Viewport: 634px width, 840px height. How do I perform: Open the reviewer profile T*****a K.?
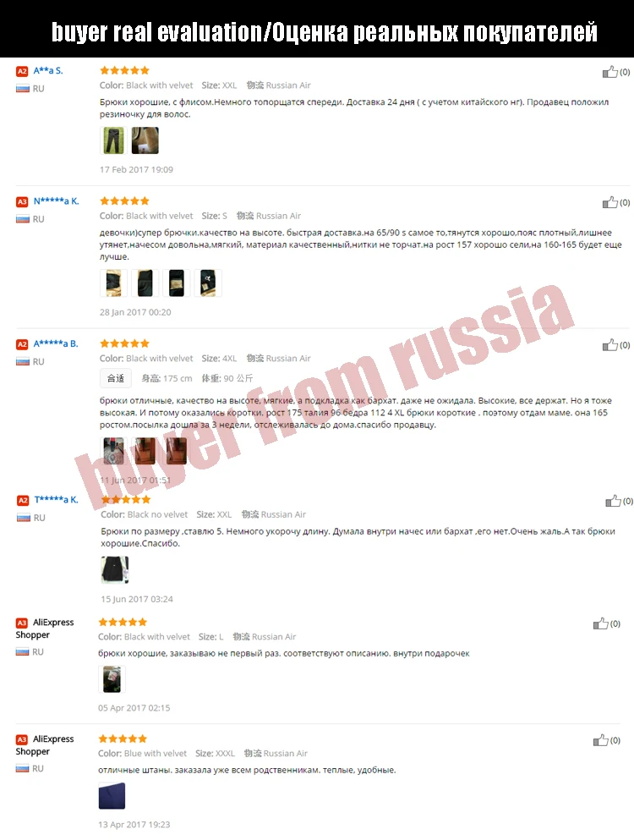[x=57, y=499]
